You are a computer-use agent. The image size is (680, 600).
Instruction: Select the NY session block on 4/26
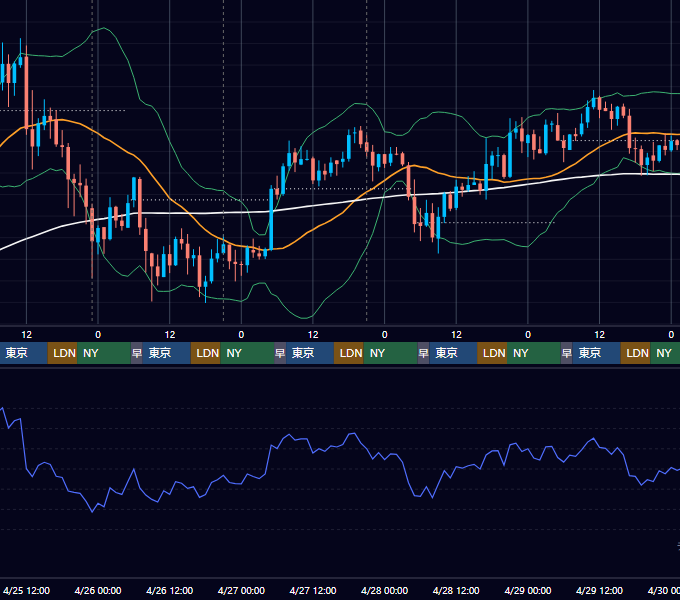click(247, 353)
